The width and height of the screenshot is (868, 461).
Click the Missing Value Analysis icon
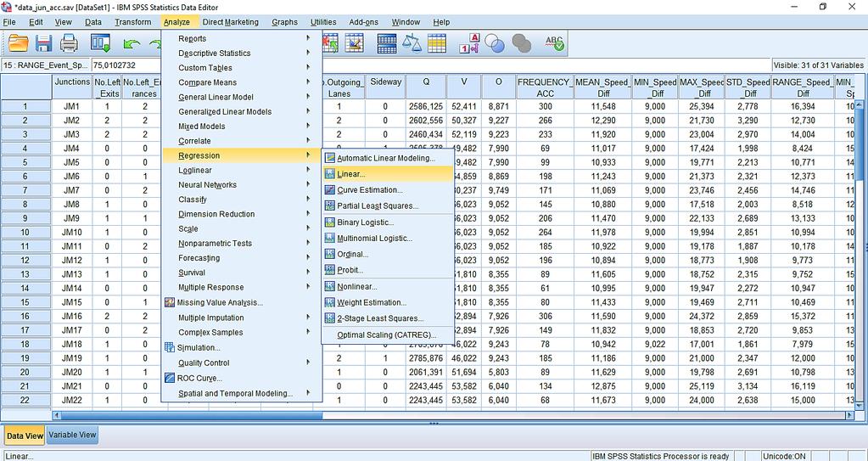coord(170,302)
